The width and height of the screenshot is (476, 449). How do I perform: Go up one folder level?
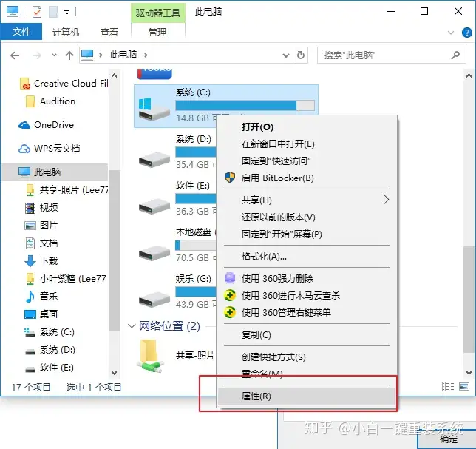click(69, 55)
